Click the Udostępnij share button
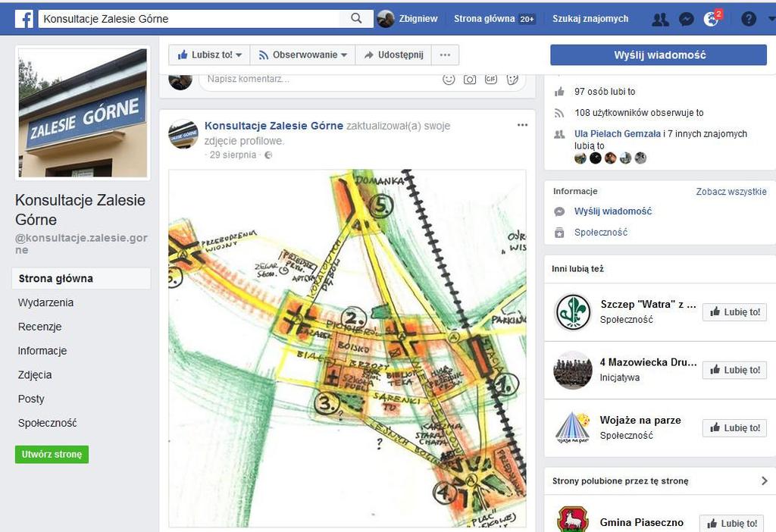The height and width of the screenshot is (532, 776). (x=393, y=55)
